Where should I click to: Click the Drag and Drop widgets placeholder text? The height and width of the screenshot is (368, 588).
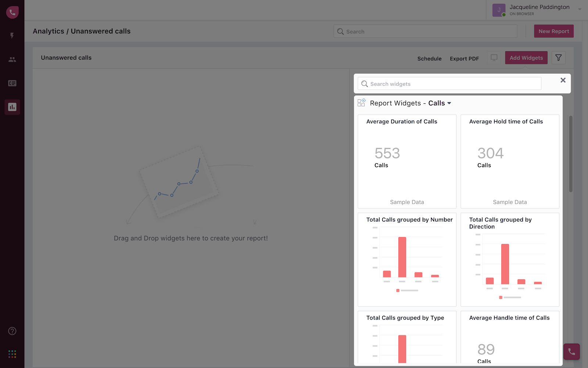click(x=191, y=238)
